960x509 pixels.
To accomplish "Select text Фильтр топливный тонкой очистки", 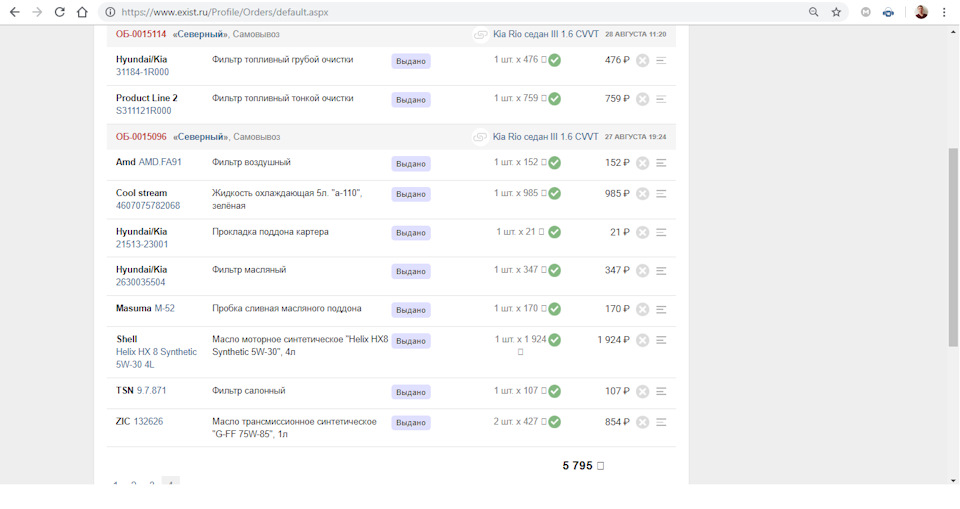I will pos(283,98).
